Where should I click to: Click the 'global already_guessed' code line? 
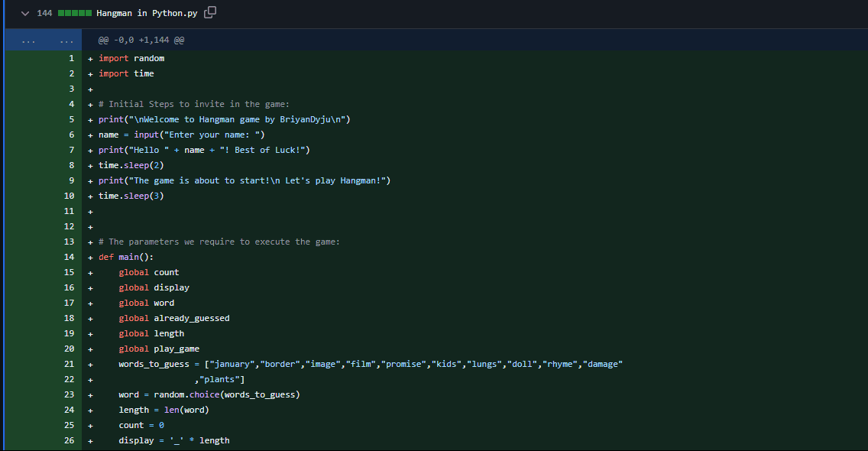(173, 318)
